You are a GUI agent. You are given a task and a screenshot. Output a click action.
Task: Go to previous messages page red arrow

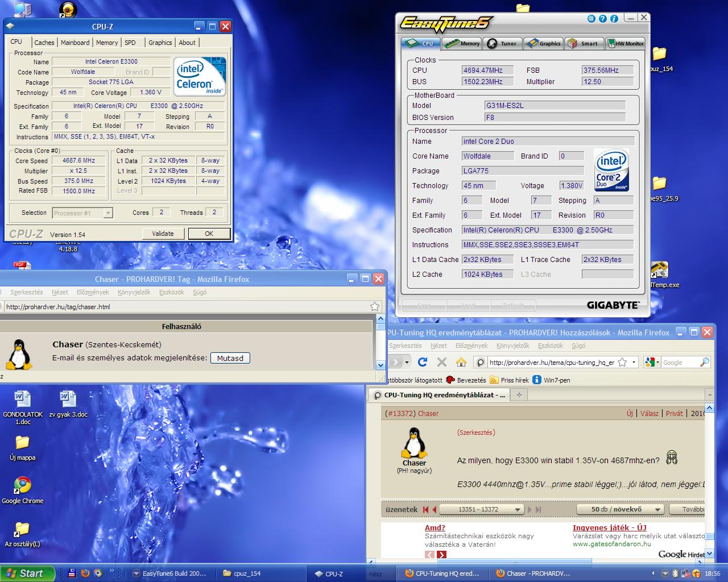point(434,509)
